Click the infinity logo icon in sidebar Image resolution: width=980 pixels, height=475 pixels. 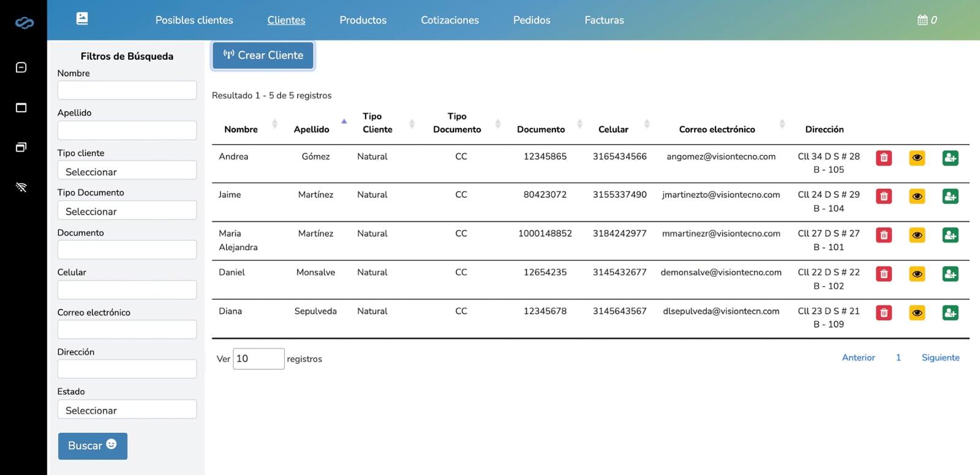pos(24,23)
